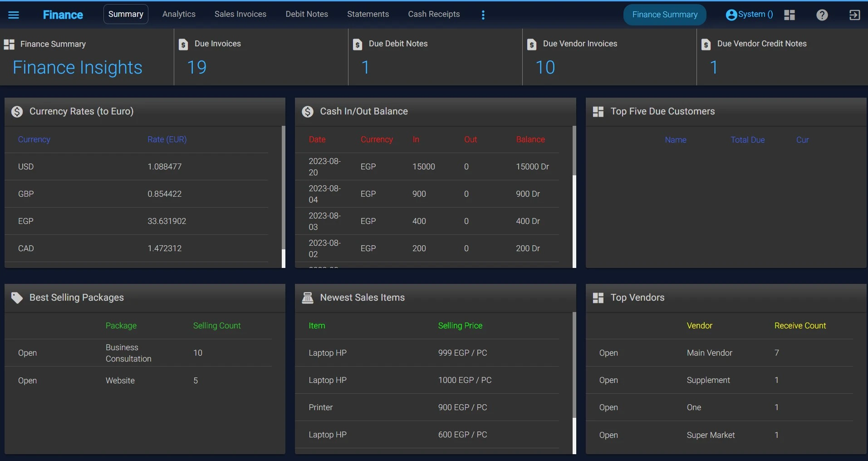Click the Balance column header
The height and width of the screenshot is (461, 868).
tap(530, 139)
